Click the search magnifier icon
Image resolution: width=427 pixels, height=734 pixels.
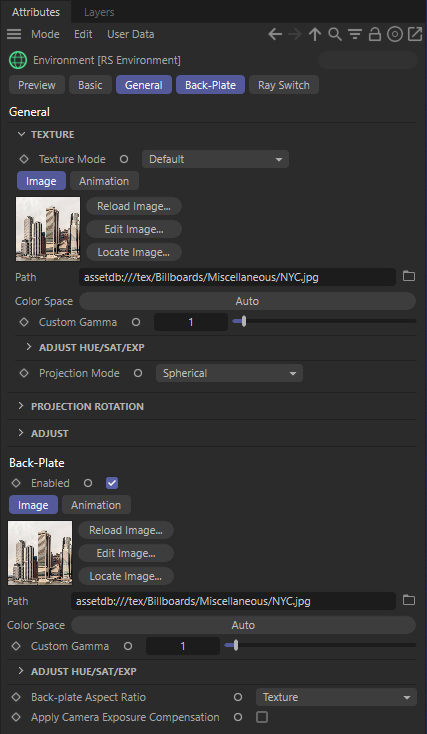coord(335,34)
